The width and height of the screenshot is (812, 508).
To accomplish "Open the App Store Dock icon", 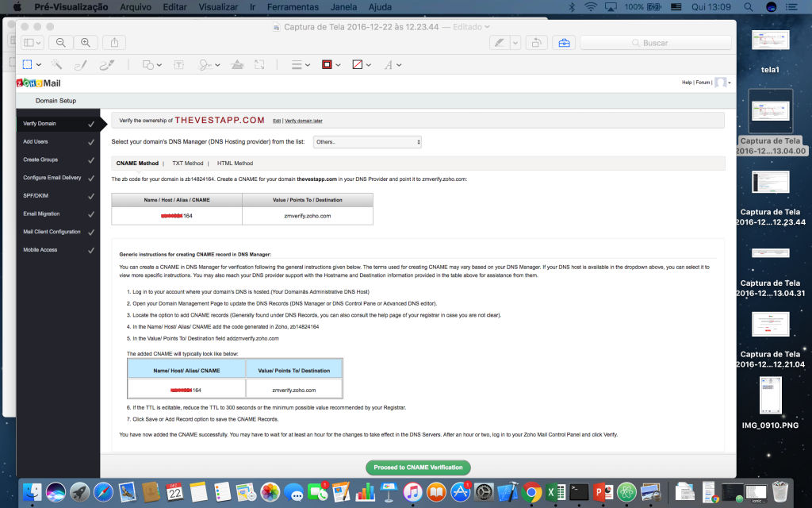I will click(x=460, y=491).
